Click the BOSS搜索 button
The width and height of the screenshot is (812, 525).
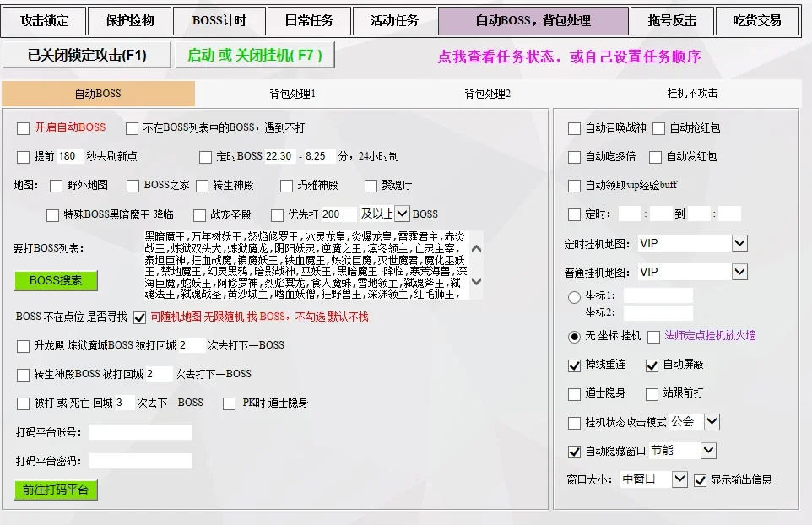coord(56,279)
